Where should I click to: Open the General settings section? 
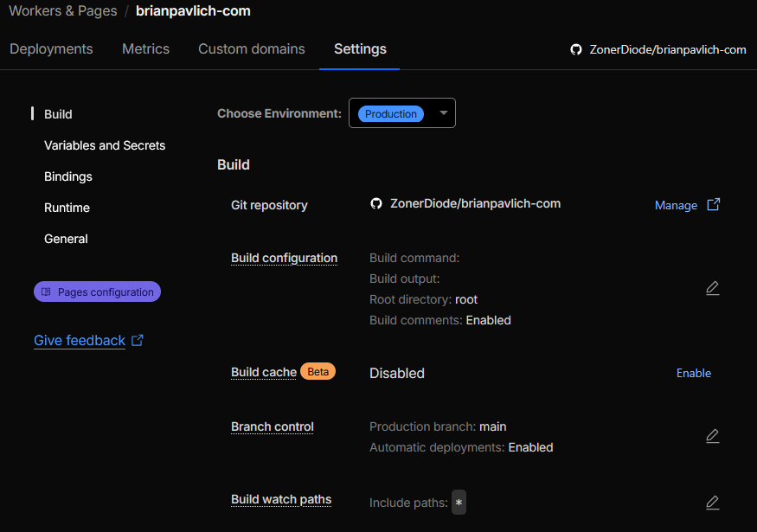click(x=65, y=239)
